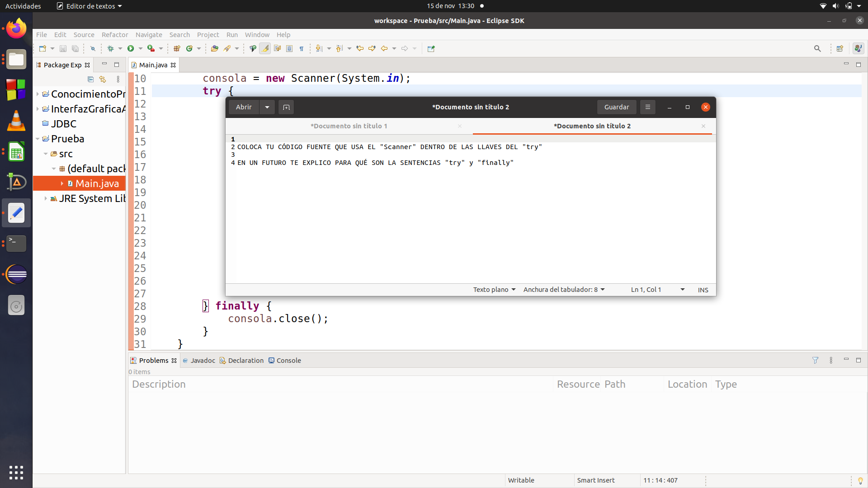
Task: Click Actividades in the top bar
Action: [23, 6]
